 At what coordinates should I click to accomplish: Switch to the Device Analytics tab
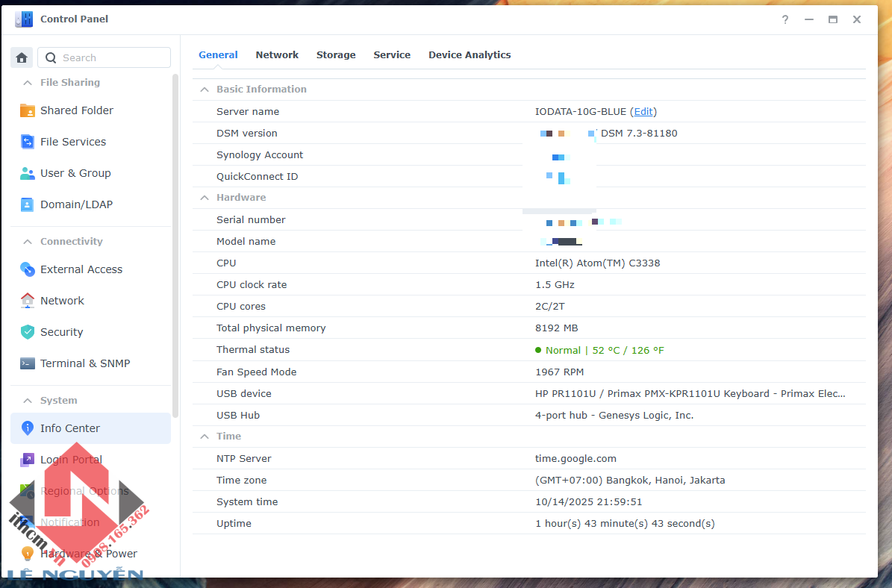(x=470, y=54)
